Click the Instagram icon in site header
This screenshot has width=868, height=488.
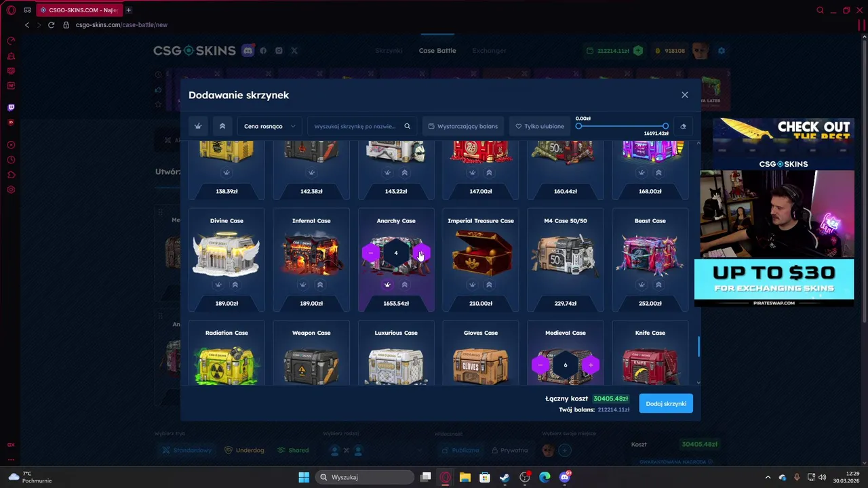279,51
